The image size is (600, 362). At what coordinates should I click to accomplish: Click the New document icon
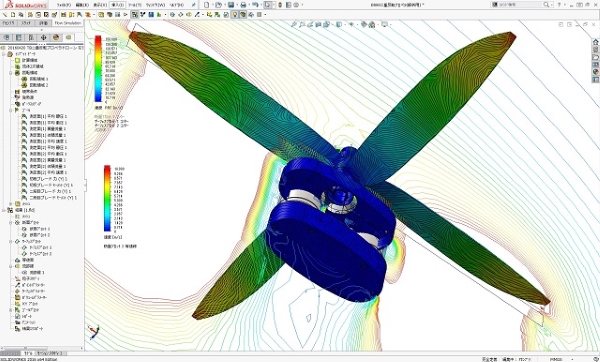(207, 5)
